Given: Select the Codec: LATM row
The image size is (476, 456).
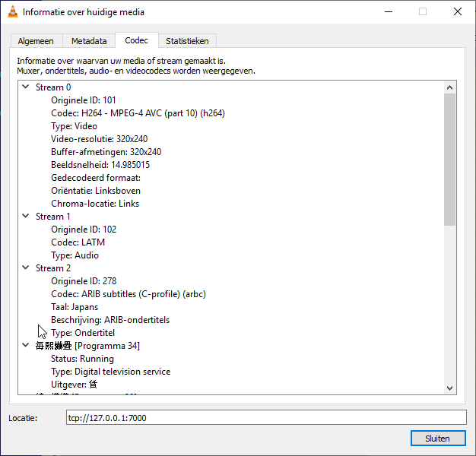Looking at the screenshot, I should (x=78, y=242).
